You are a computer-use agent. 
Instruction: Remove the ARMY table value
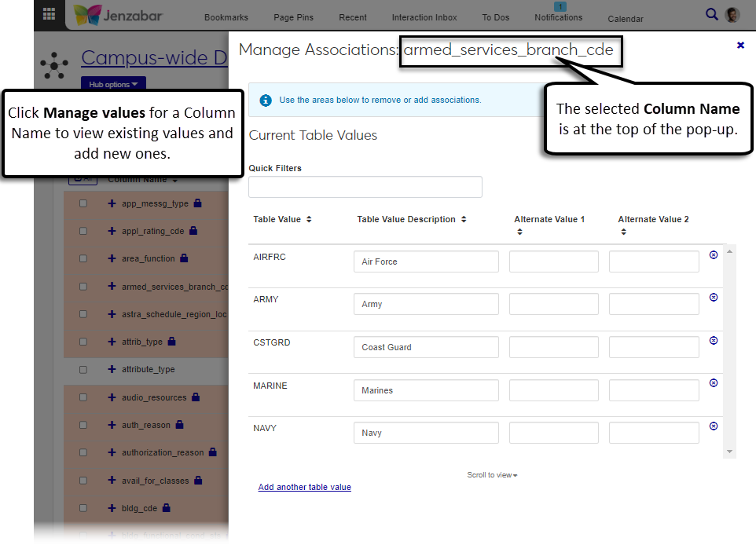[x=714, y=298]
